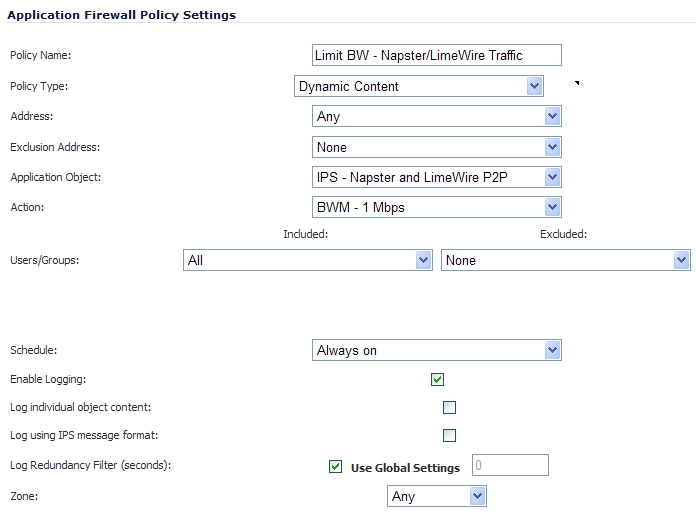Uncheck Use Global Settings checkbox

coord(335,467)
